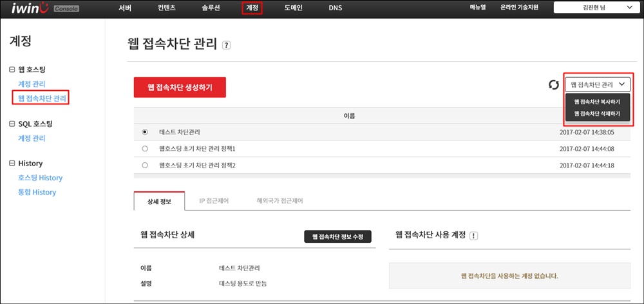Image resolution: width=644 pixels, height=304 pixels.
Task: Open the 김진현 님 user dropdown
Action: (x=596, y=7)
